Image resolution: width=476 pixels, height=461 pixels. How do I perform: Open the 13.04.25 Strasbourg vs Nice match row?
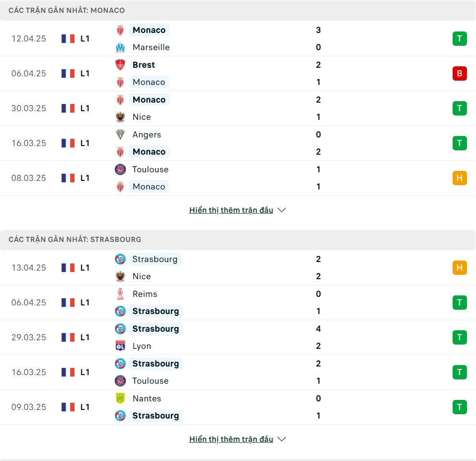tap(238, 268)
